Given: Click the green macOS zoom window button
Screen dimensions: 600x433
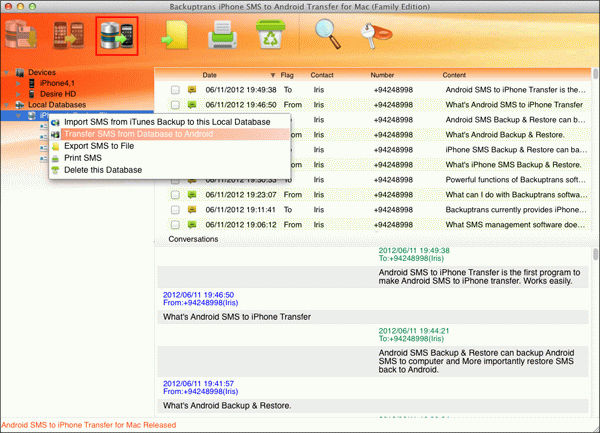Looking at the screenshot, I should (x=33, y=7).
